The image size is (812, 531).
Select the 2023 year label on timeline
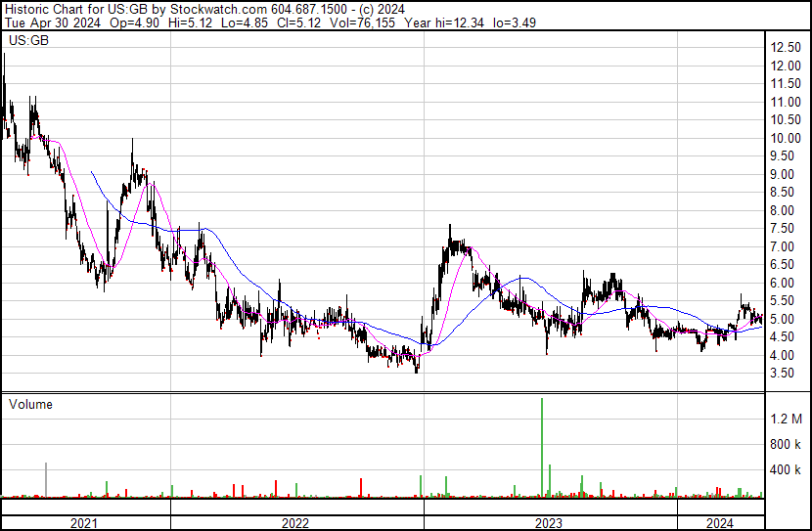[549, 523]
